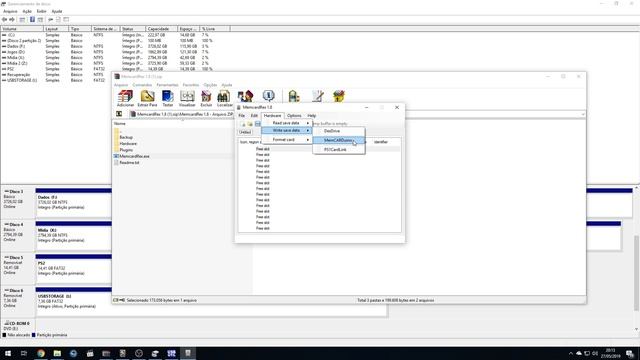
Task: Click WinRAR SFX toolbar icon
Action: coord(339,96)
